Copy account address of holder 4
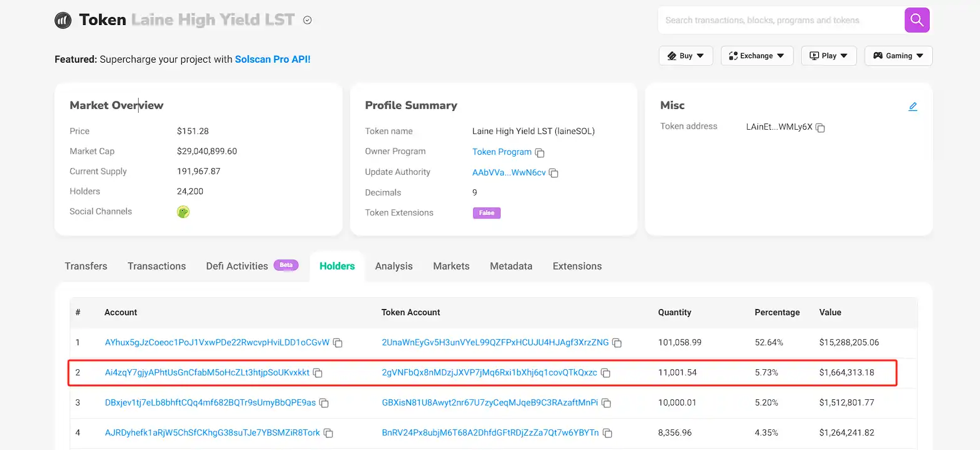The image size is (980, 450). point(328,433)
